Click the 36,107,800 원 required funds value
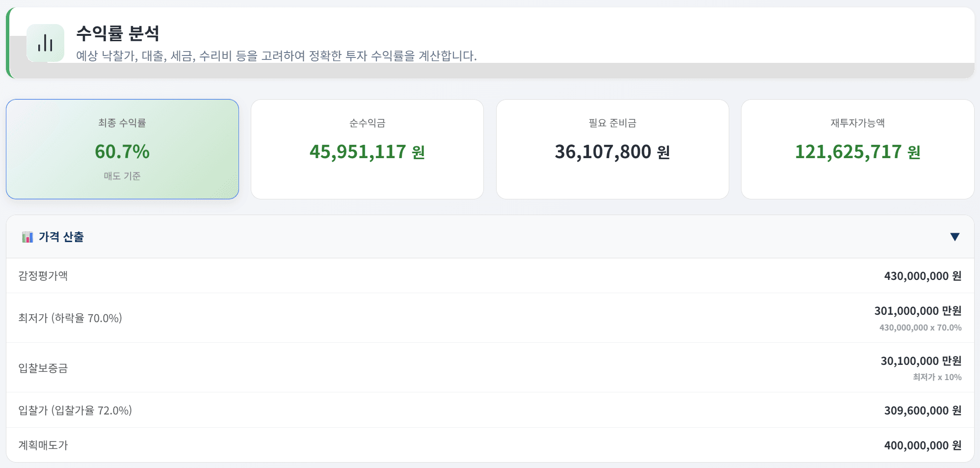Screen dimensions: 980x468 point(613,152)
